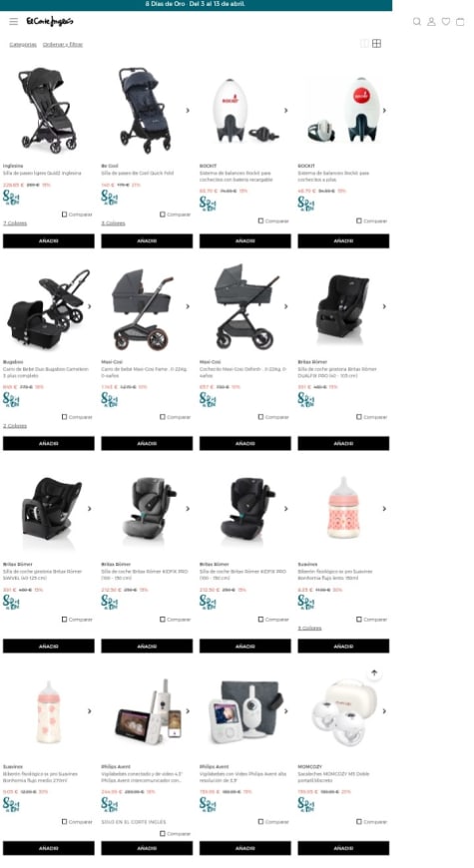Open the shopping bag icon
Screen dimensions: 474x868
(460, 22)
